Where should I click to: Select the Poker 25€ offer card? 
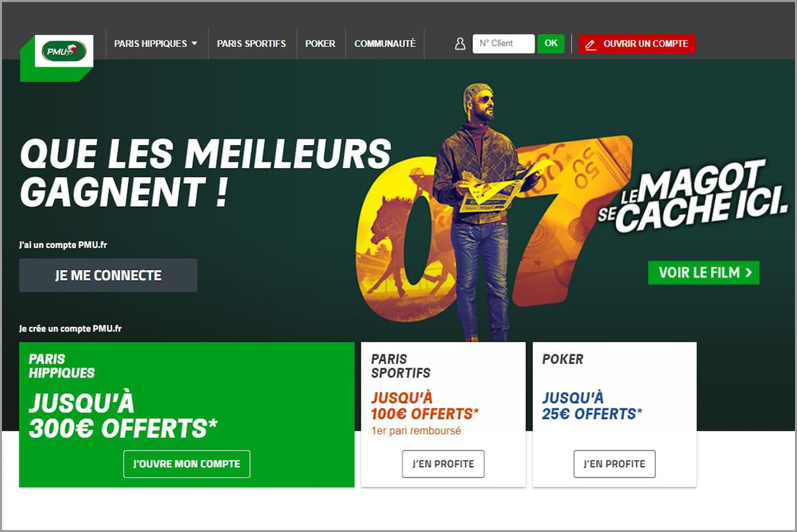point(614,414)
